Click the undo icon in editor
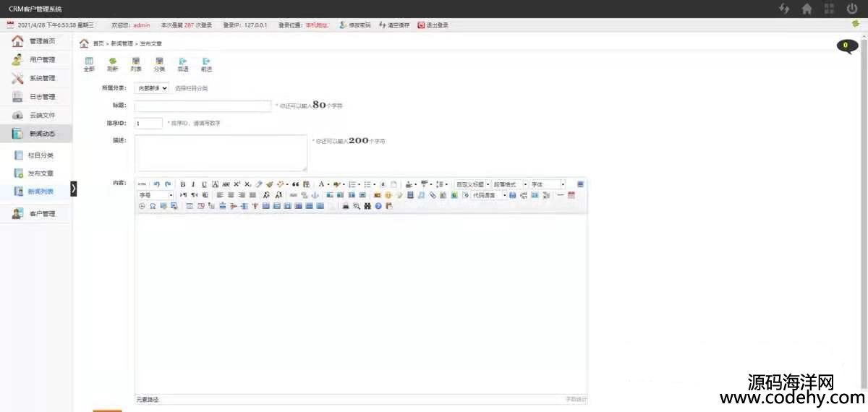 coord(157,184)
